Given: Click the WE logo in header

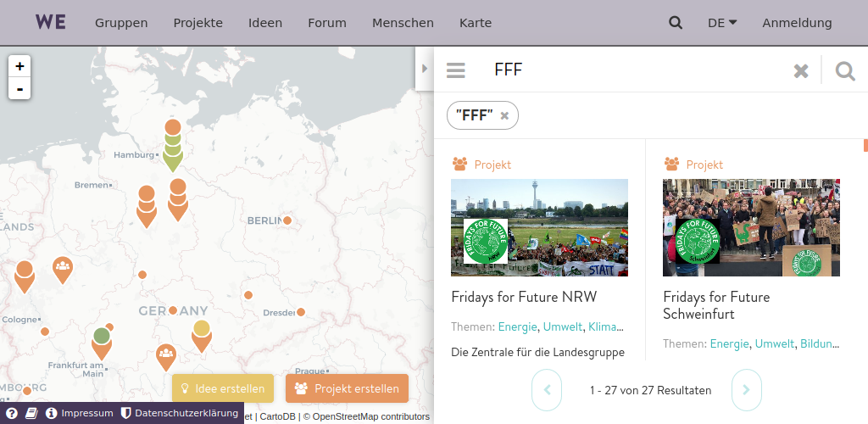Looking at the screenshot, I should pos(51,23).
